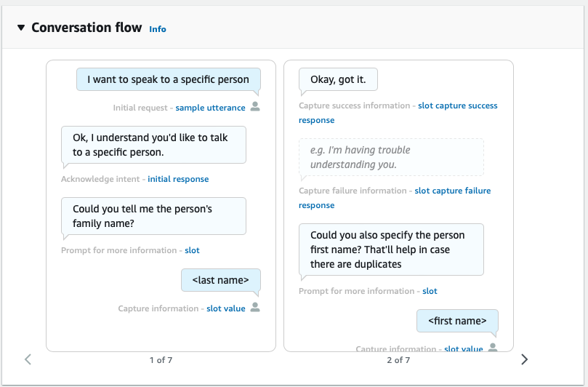
Task: Go to previous conversation flow cards
Action: click(x=28, y=359)
